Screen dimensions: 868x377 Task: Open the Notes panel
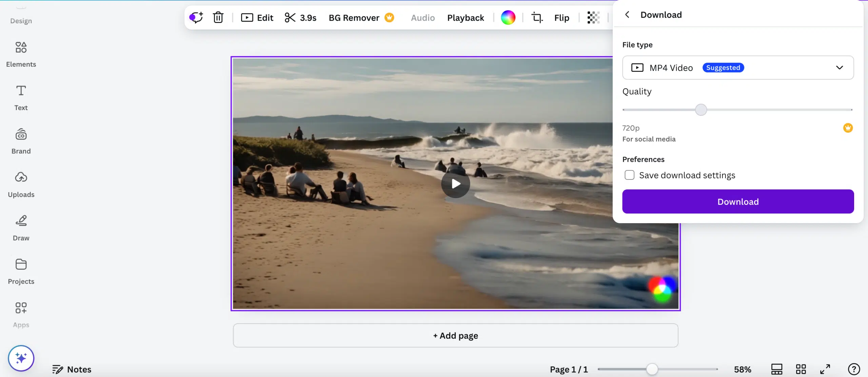[x=72, y=369]
